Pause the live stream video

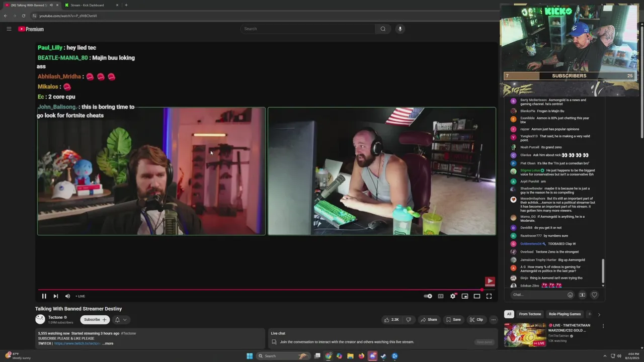(44, 296)
